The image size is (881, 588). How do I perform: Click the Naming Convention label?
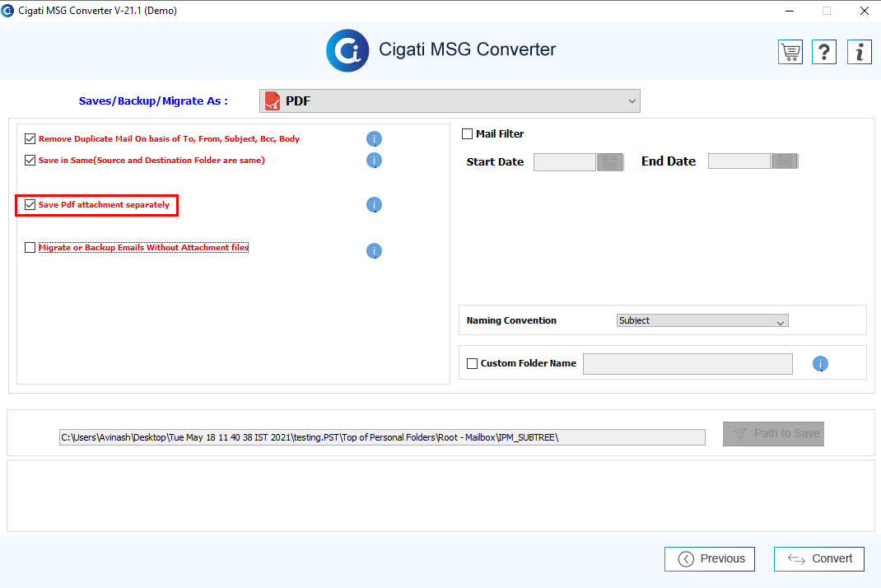tap(511, 320)
